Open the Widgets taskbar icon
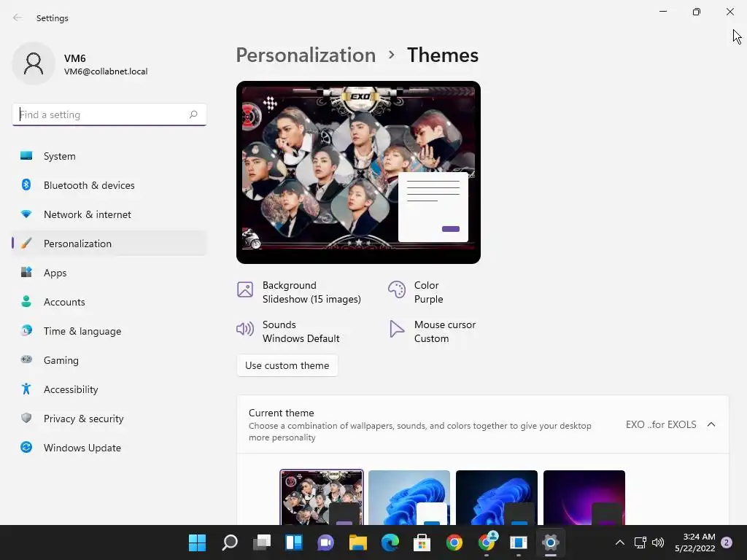 click(x=293, y=542)
